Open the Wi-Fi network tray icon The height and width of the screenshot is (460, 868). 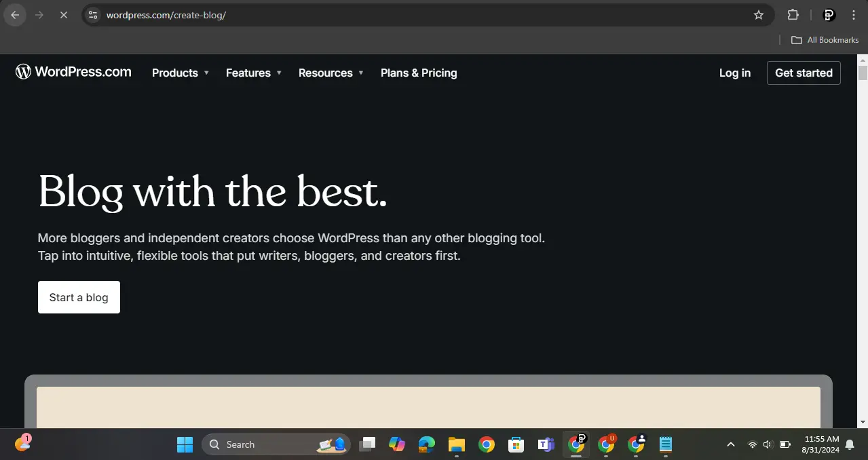[752, 444]
